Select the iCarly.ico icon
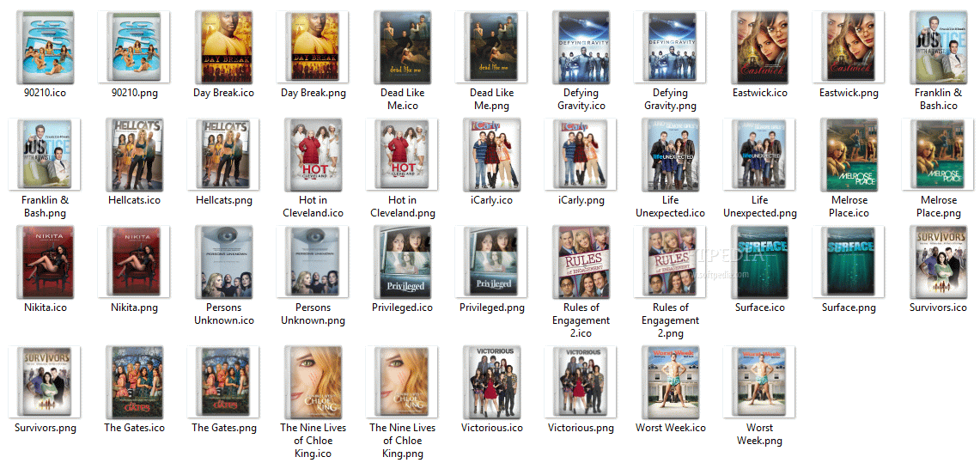 pyautogui.click(x=491, y=155)
